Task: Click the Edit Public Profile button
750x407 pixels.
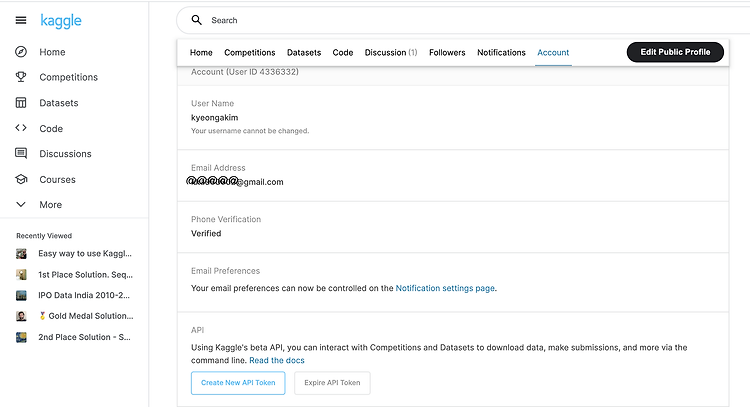Action: 675,52
